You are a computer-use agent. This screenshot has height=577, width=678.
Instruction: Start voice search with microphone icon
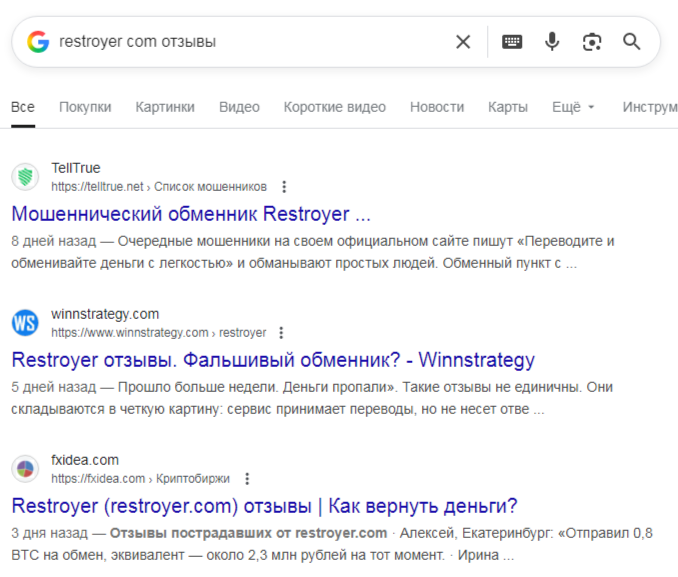[x=552, y=42]
